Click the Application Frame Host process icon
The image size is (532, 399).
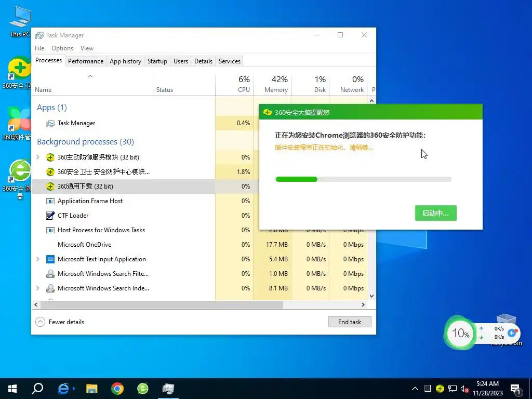pos(50,201)
